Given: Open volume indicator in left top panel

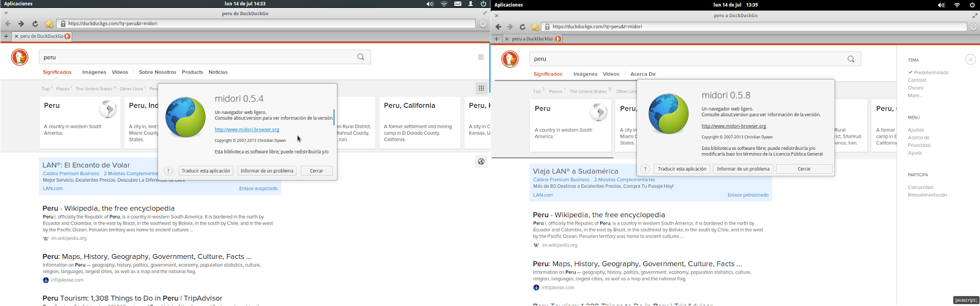Looking at the screenshot, I should pos(430,4).
